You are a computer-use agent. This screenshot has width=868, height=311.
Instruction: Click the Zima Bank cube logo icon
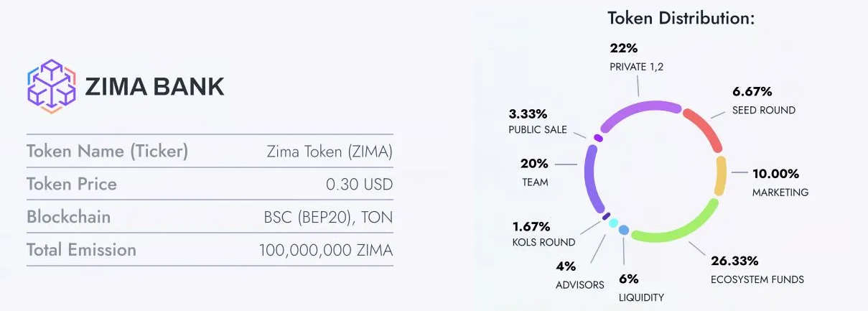tap(52, 86)
